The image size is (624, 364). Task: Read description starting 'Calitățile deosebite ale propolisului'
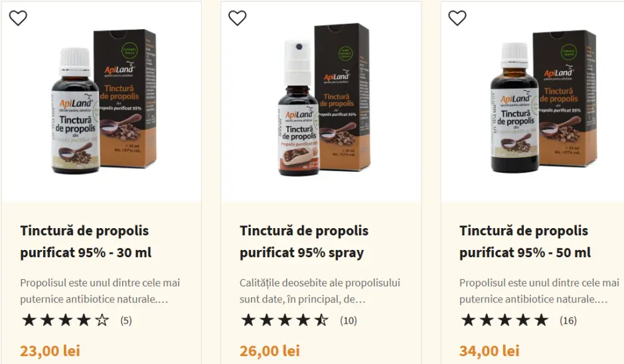[x=320, y=290]
